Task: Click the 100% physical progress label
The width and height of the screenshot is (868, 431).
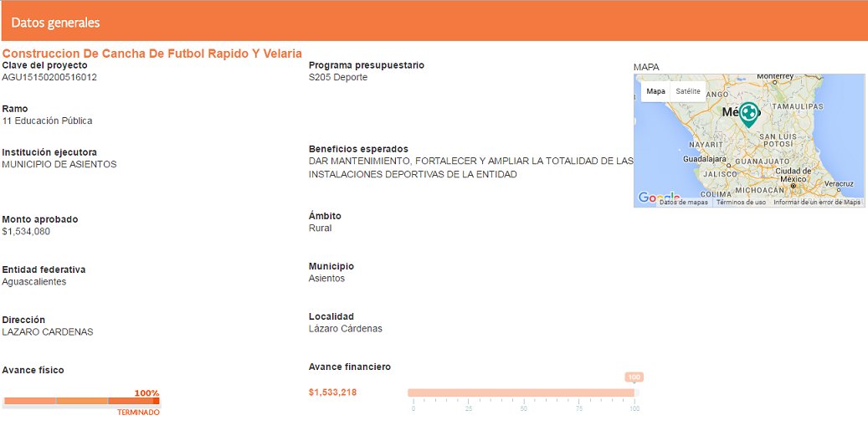Action: (x=146, y=393)
